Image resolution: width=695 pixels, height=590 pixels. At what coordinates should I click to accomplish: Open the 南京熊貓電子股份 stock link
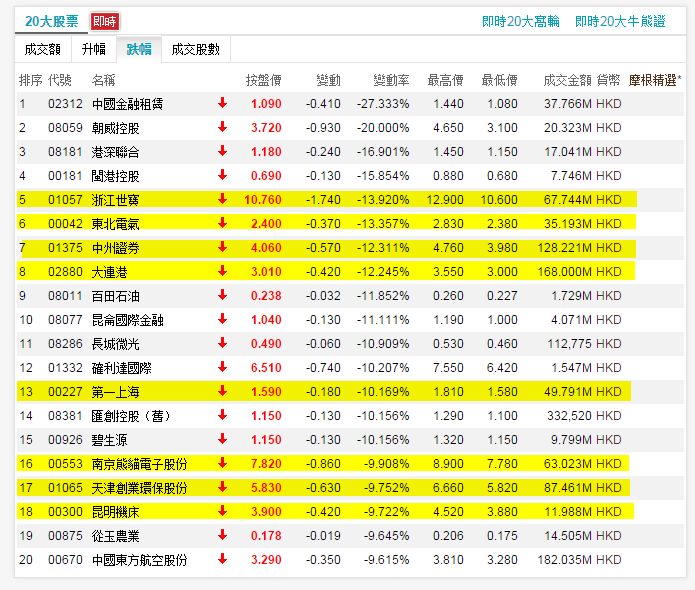pyautogui.click(x=140, y=463)
